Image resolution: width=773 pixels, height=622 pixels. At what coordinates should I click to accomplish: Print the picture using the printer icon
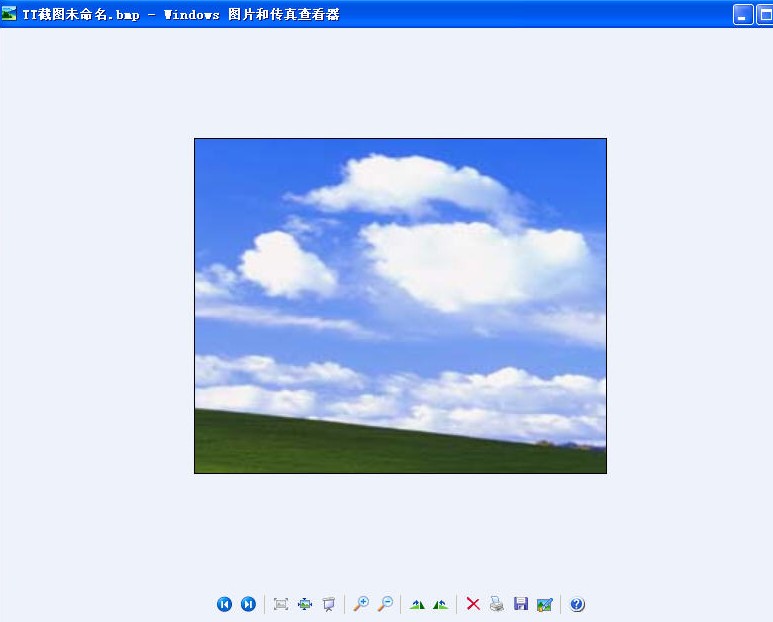point(497,604)
